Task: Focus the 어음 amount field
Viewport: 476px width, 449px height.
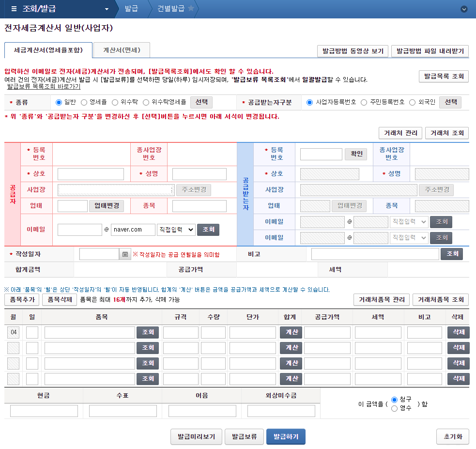Action: [x=202, y=411]
